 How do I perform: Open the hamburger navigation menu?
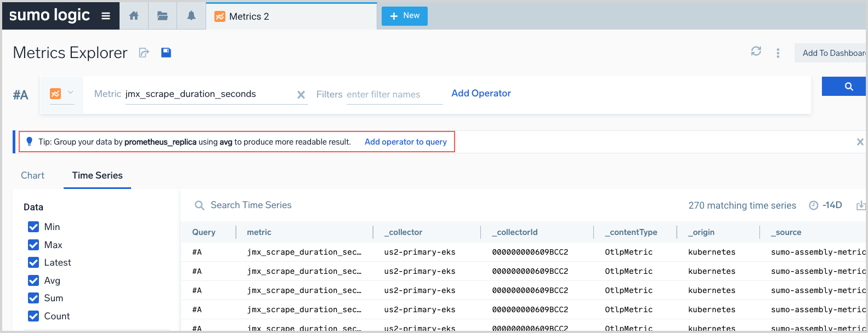(106, 16)
